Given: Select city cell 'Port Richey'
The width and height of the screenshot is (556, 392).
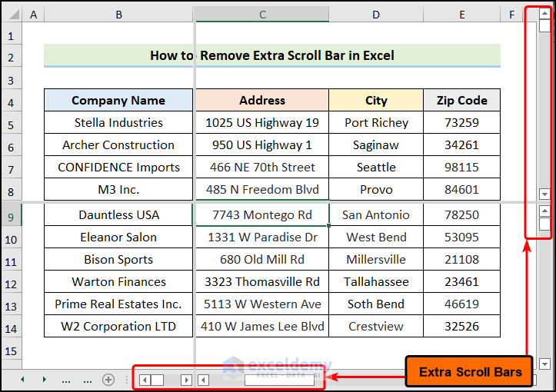Looking at the screenshot, I should tap(376, 123).
